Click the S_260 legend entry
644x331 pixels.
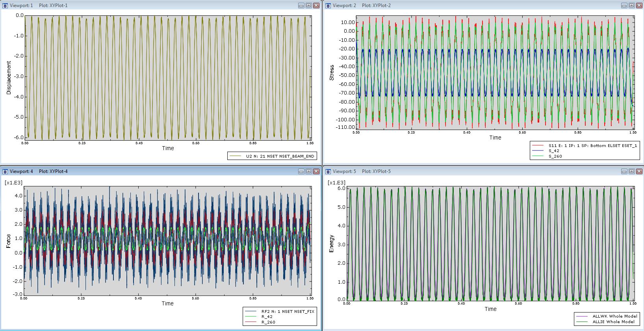click(547, 156)
